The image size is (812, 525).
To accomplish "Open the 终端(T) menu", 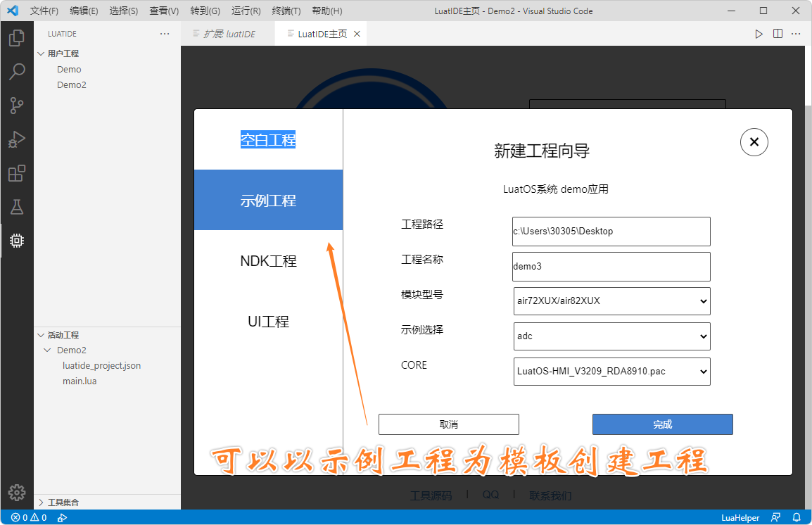I will (286, 11).
